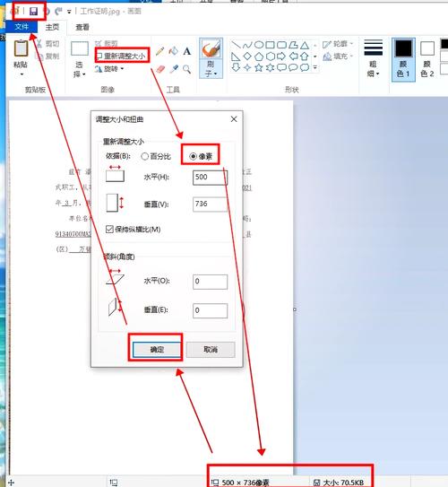Select the Rounded rectangular callout shape
The width and height of the screenshot is (448, 487).
281,67
